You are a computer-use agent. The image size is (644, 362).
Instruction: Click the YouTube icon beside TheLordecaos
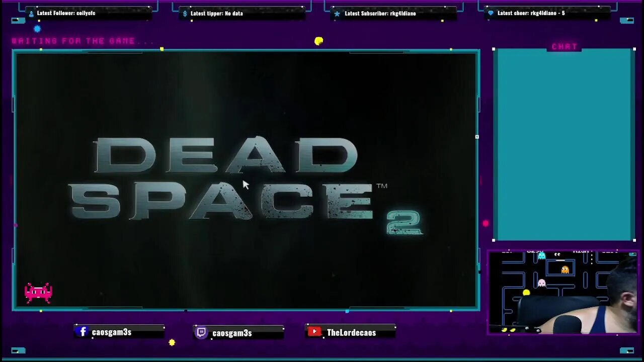(315, 332)
